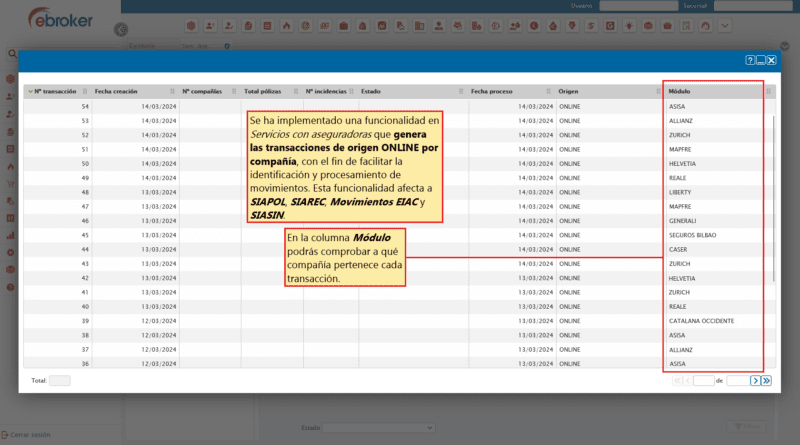Open the handshake icon in top toolbar
Screen dimensions: 800x445
[458, 26]
